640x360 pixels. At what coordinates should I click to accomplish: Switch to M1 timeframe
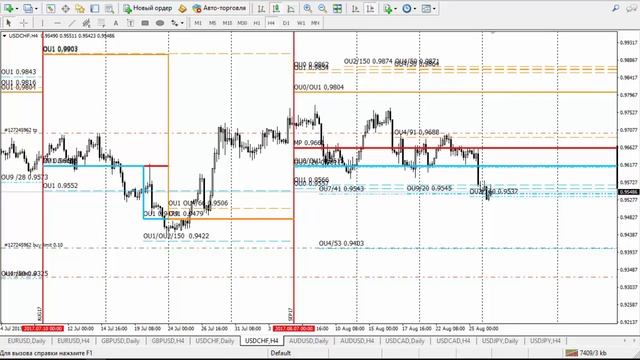coord(198,23)
